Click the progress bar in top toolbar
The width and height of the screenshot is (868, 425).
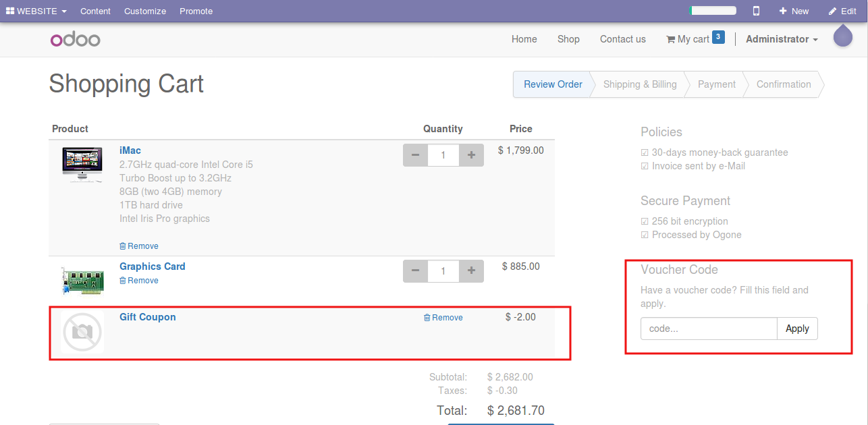713,11
